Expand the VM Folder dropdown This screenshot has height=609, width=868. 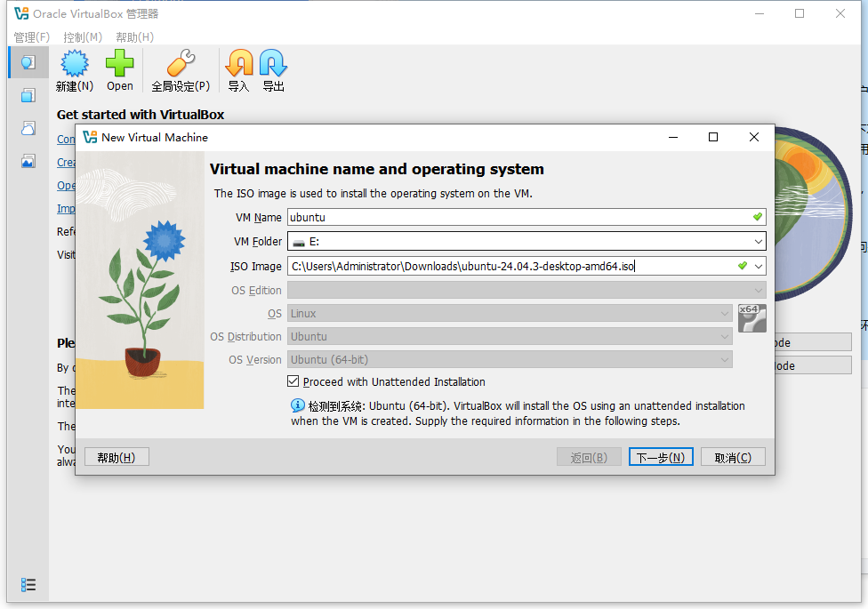(x=758, y=242)
